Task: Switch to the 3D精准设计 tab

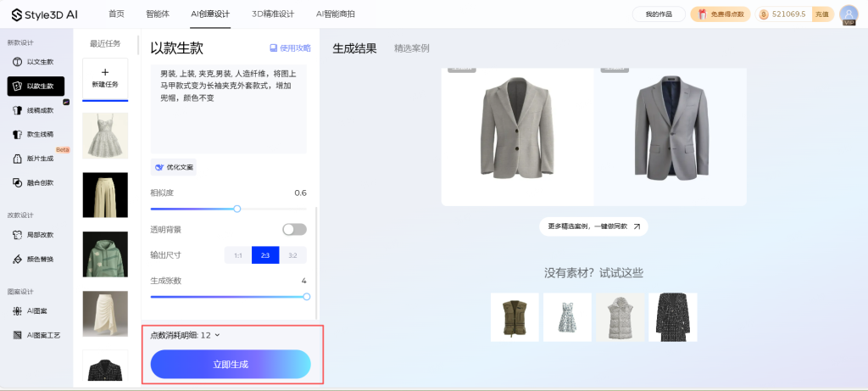Action: pyautogui.click(x=273, y=14)
